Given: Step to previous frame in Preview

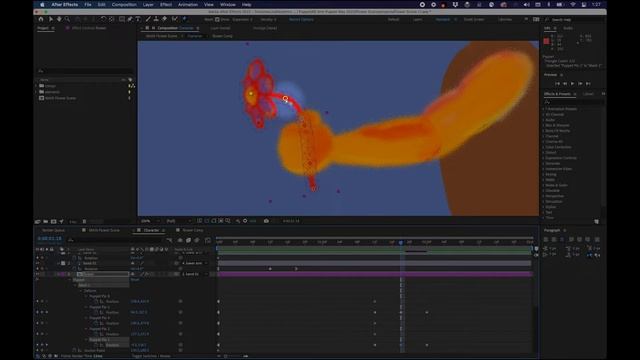Looking at the screenshot, I should (x=565, y=83).
